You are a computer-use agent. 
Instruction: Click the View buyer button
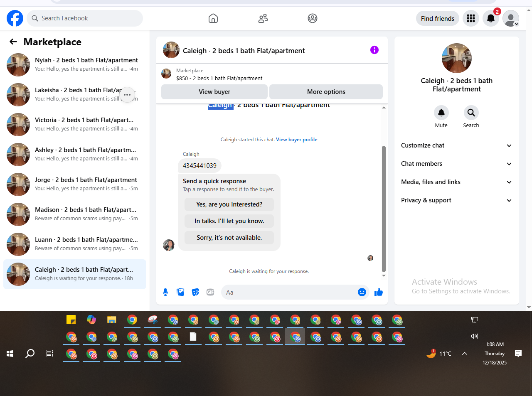pyautogui.click(x=214, y=92)
